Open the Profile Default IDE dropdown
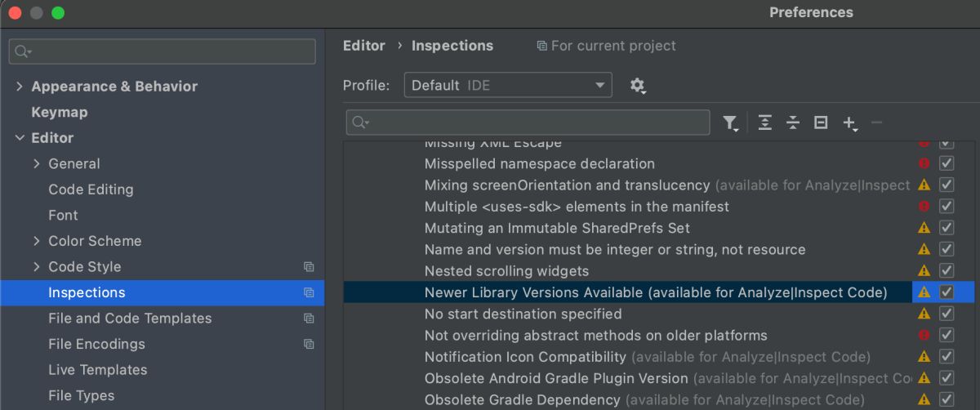Screen dimensions: 980x410 click(x=507, y=85)
